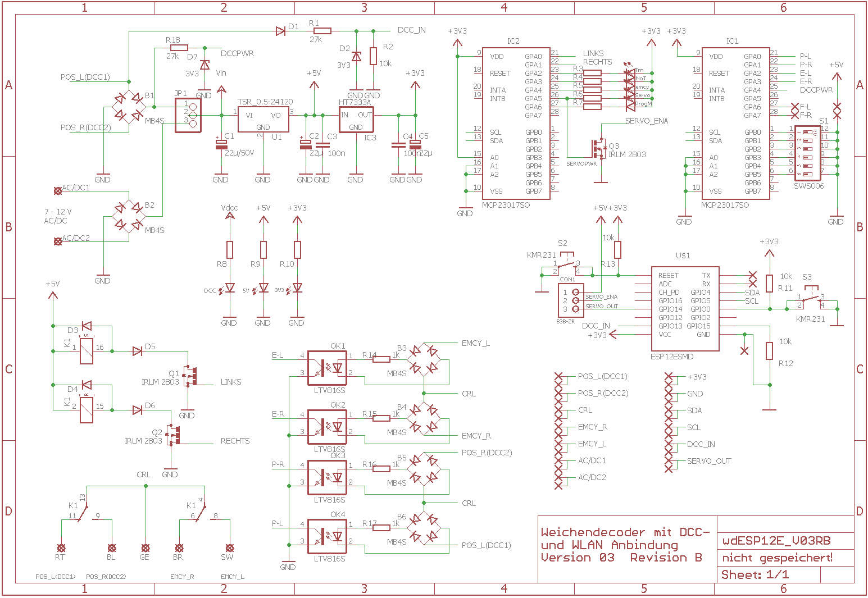Viewport: 868px width, 598px height.
Task: Select resistor R13 above the ESP RESET line
Action: pyautogui.click(x=618, y=250)
